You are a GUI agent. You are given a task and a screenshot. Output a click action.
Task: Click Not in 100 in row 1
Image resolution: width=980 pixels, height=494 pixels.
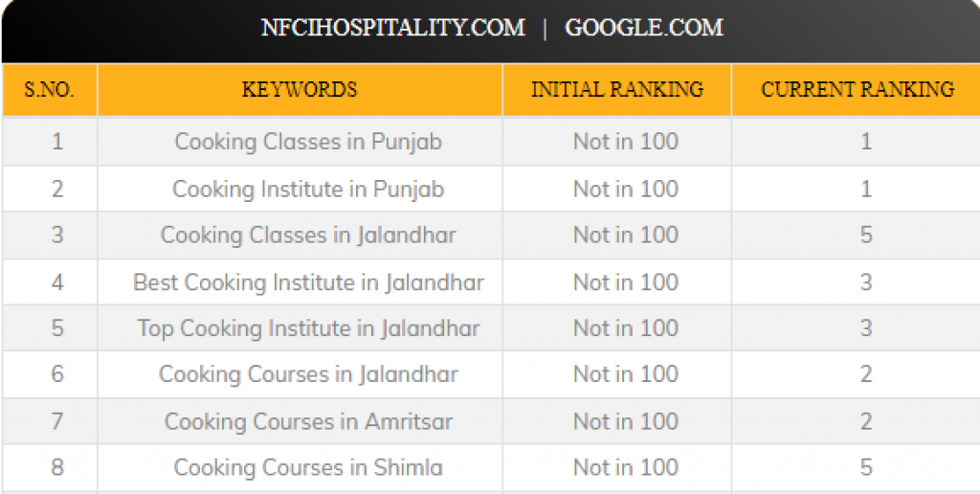tap(626, 142)
